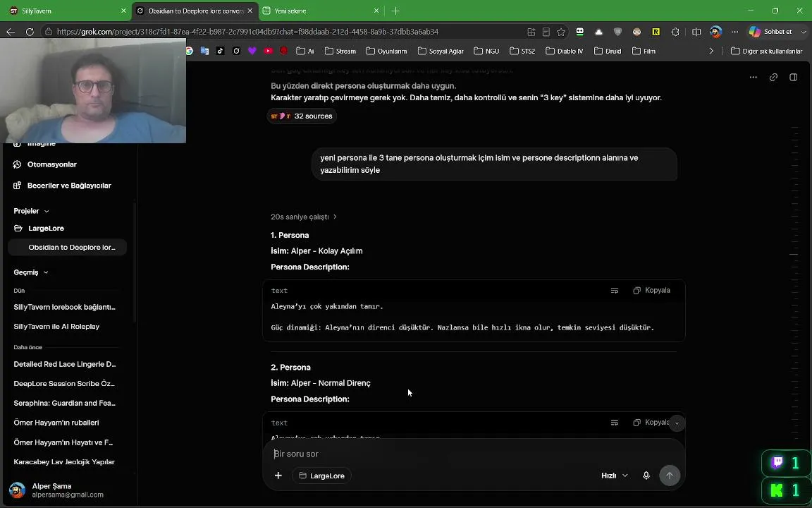
Task: Copy the chat share link icon
Action: (774, 77)
